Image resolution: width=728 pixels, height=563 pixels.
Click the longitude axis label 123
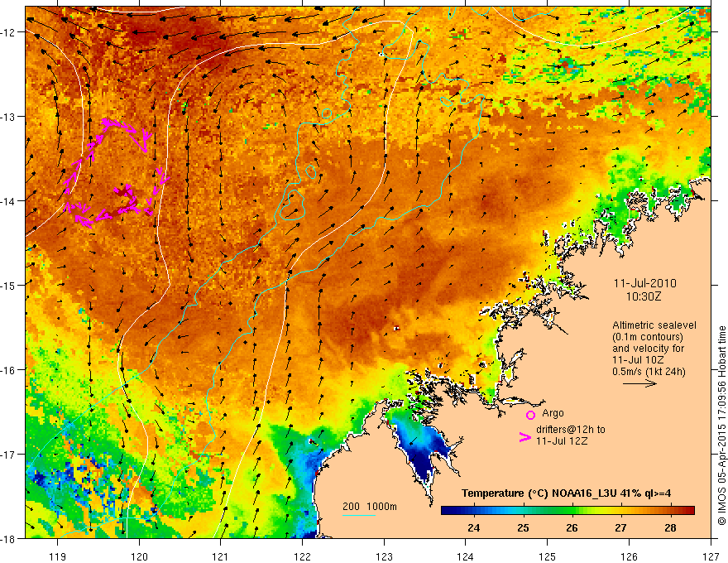tap(384, 556)
